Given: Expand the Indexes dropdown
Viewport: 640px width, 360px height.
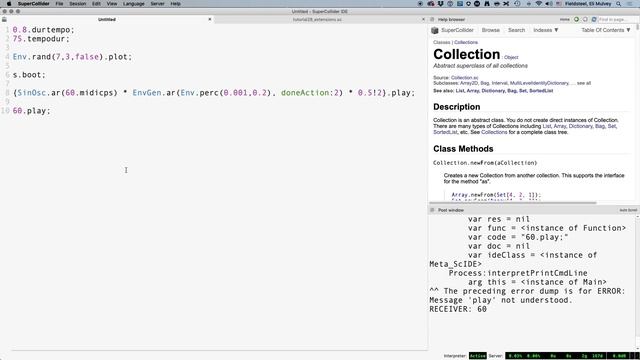Looking at the screenshot, I should coord(546,30).
